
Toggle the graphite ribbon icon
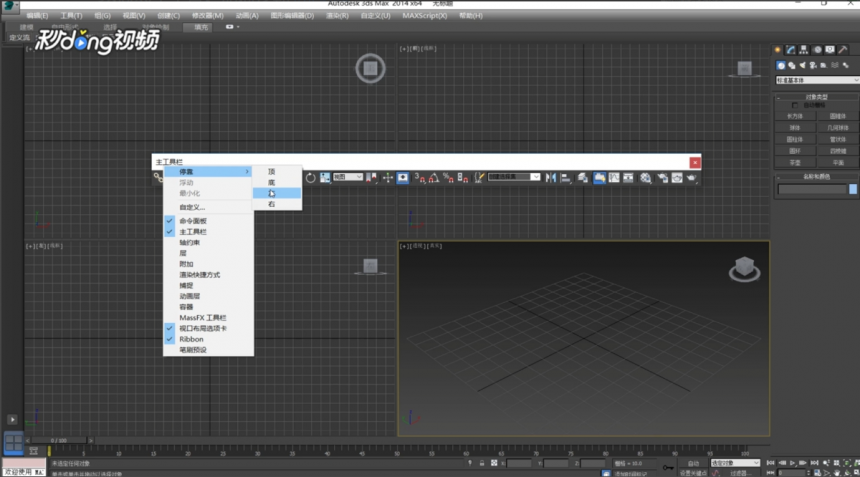click(x=599, y=178)
